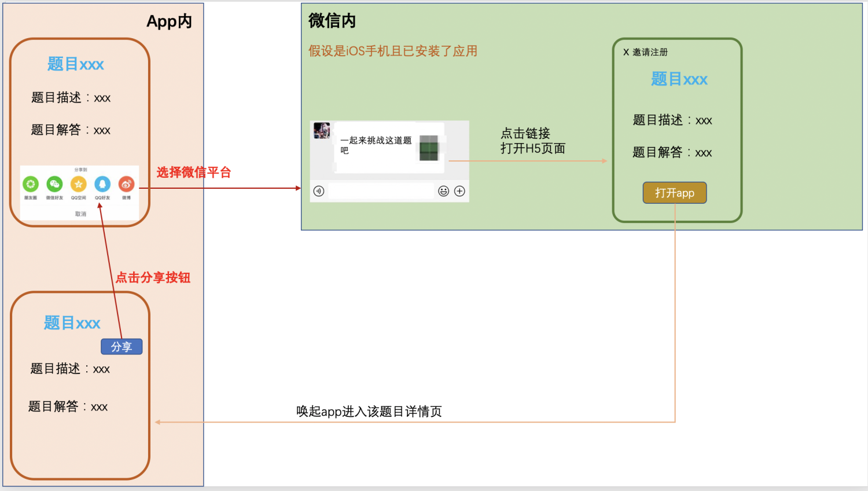
Task: Click the 分享到 header of the share sheet
Action: tap(80, 170)
